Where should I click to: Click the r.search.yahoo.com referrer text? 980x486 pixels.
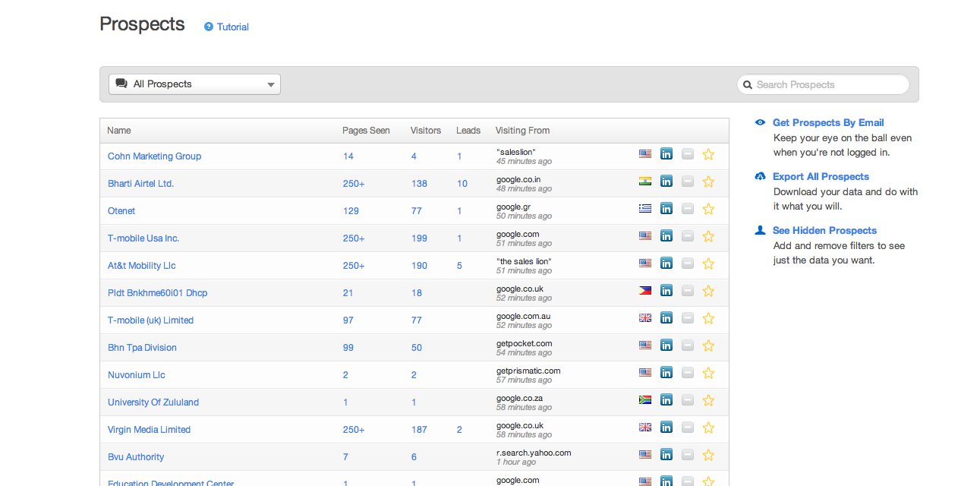[x=534, y=453]
